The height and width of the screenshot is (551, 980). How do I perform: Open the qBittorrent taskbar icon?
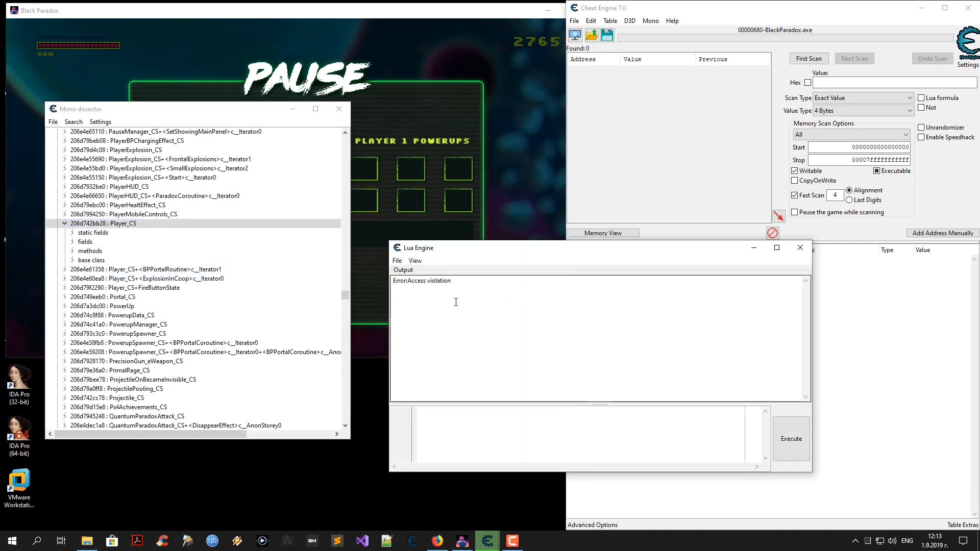point(212,541)
